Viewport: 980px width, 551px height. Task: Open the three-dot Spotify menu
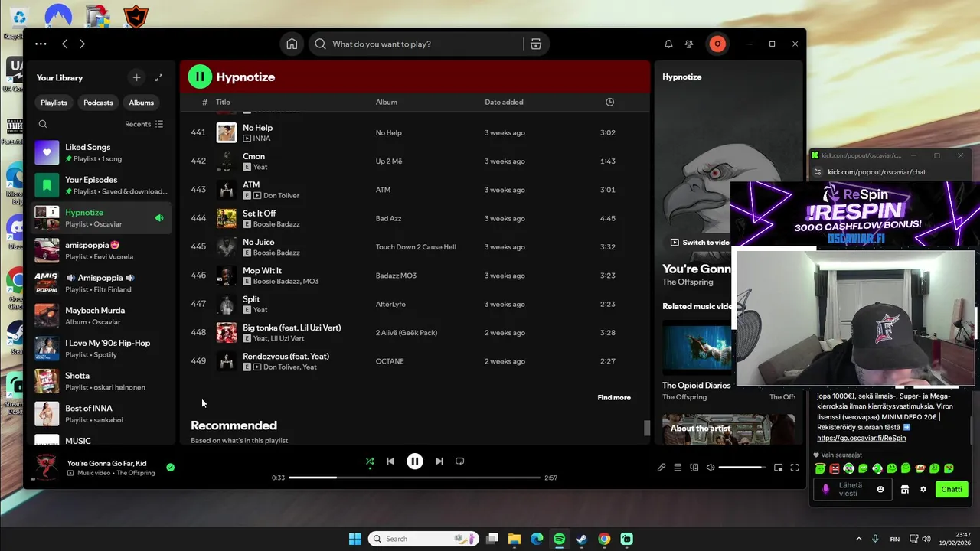pos(41,44)
